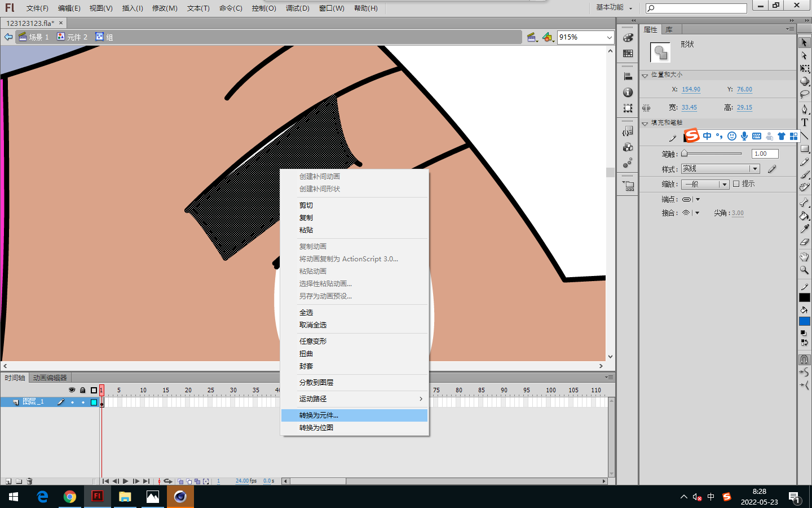
Task: Activate the Paint Bucket tool
Action: coord(805,216)
